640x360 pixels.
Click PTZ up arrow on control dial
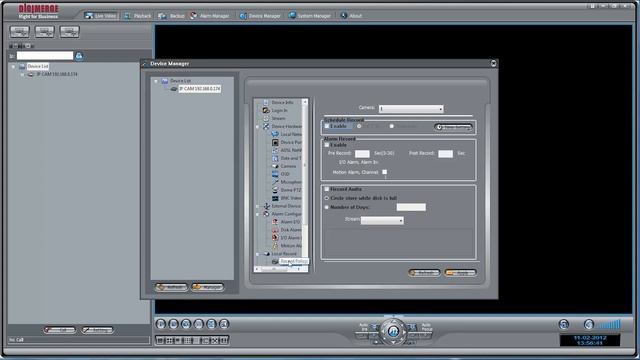(393, 321)
